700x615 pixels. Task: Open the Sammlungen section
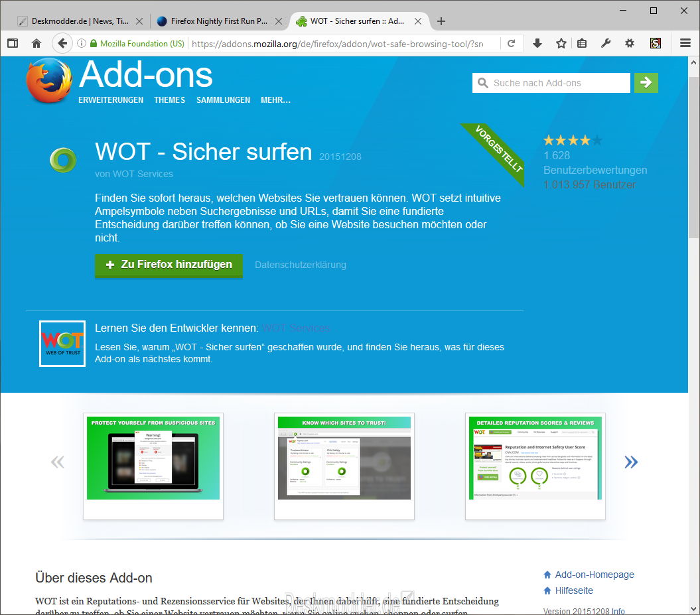(223, 100)
